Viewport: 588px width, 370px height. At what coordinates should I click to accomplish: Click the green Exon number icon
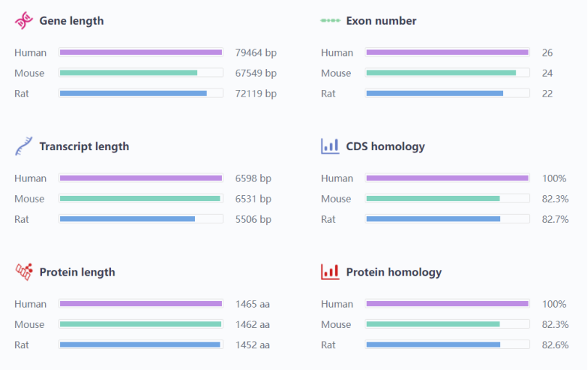(330, 21)
